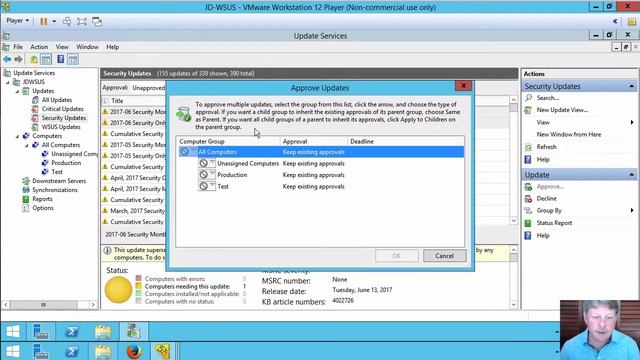The image size is (640, 360).
Task: Open Server Manager from the upper taskbar
Action: coord(41,331)
